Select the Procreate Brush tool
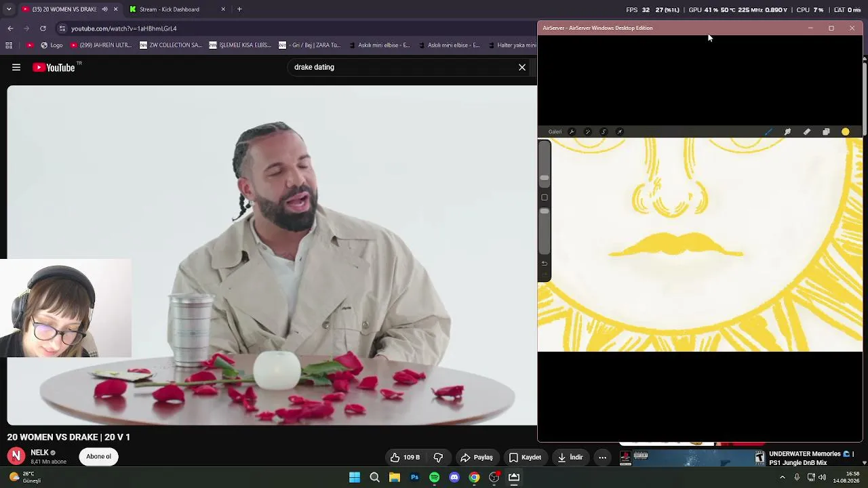The height and width of the screenshot is (488, 868). 768,132
